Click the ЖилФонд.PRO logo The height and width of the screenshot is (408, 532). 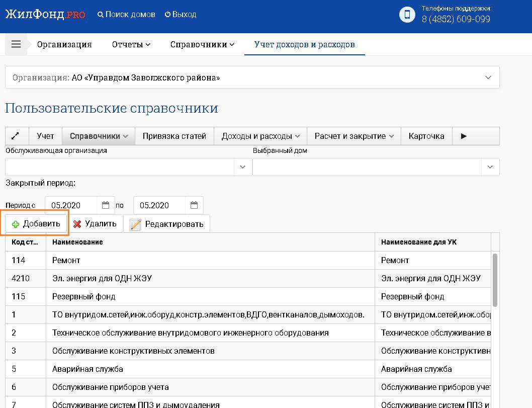[x=45, y=15]
